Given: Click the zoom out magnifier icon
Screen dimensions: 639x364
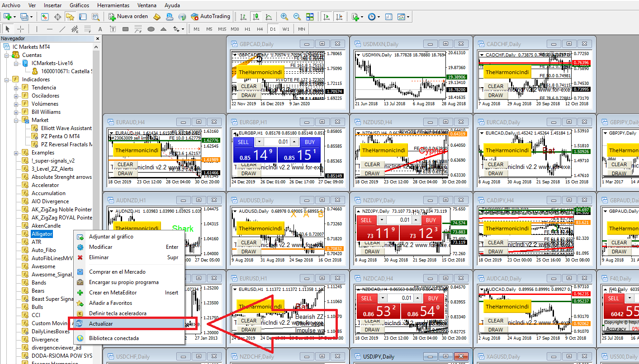Looking at the screenshot, I should pyautogui.click(x=297, y=17).
